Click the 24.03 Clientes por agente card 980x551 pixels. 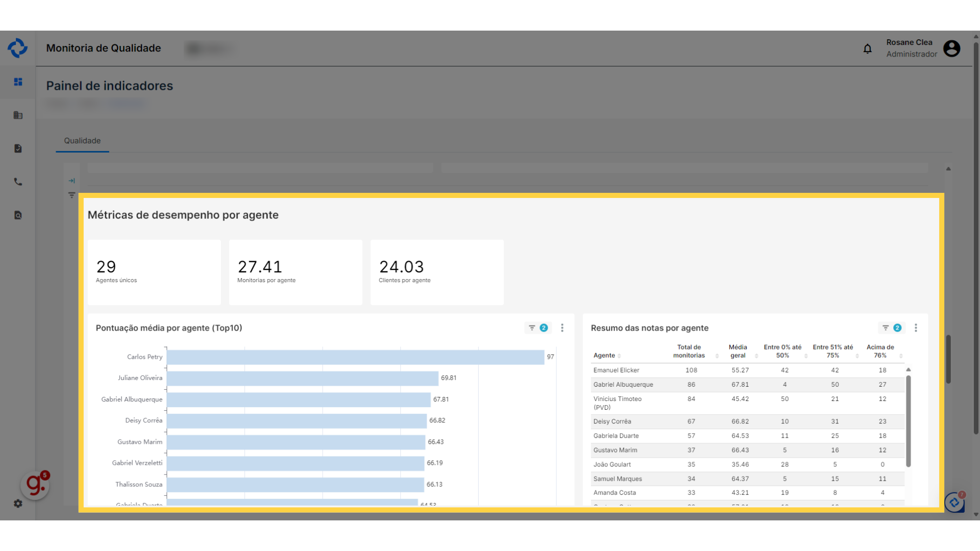pyautogui.click(x=437, y=272)
